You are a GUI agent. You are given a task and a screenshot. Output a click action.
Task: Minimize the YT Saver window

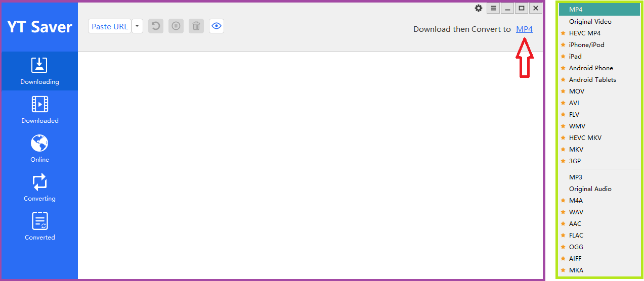click(x=507, y=8)
